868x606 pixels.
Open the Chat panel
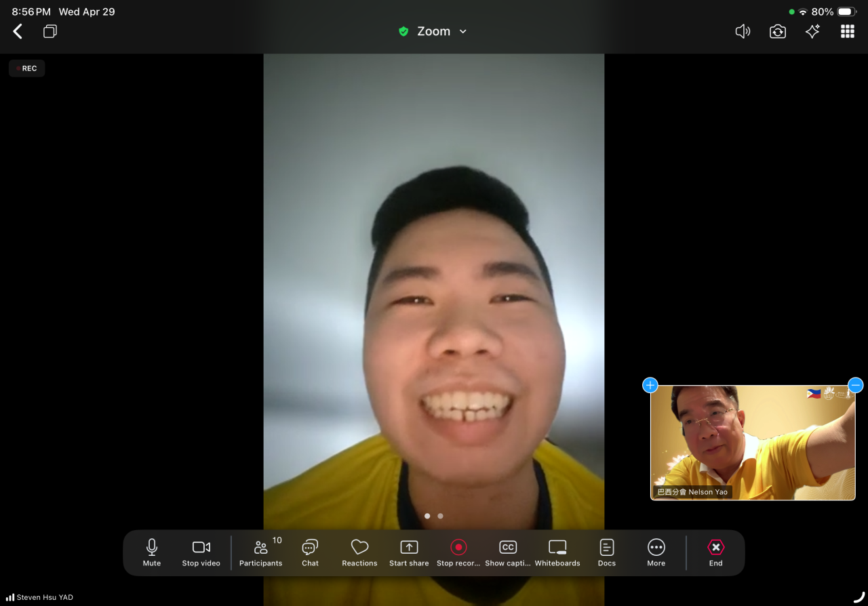[x=311, y=552]
